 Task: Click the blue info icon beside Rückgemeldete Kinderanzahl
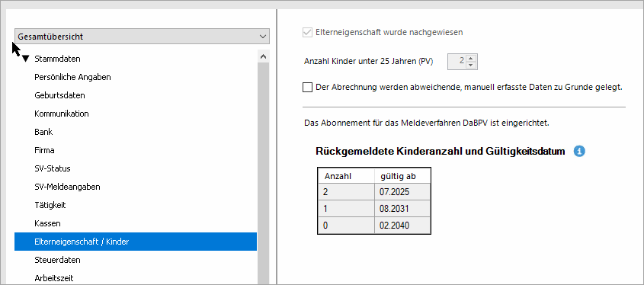(579, 152)
